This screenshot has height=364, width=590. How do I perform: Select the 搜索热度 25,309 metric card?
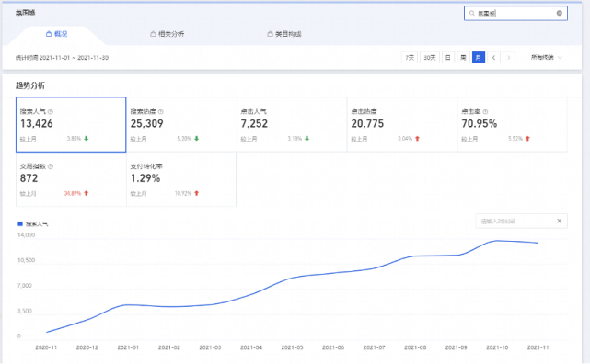[x=181, y=125]
